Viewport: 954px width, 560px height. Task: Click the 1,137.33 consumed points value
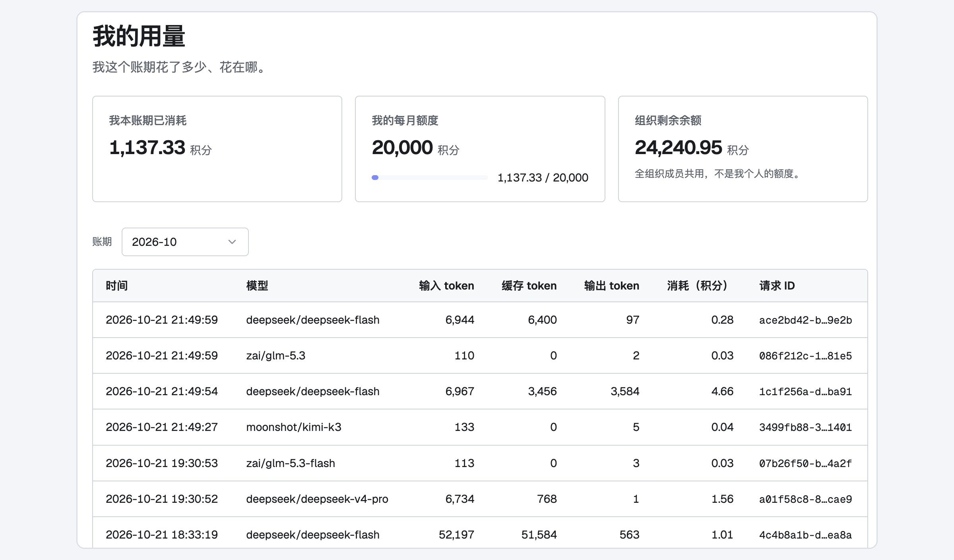pos(147,148)
